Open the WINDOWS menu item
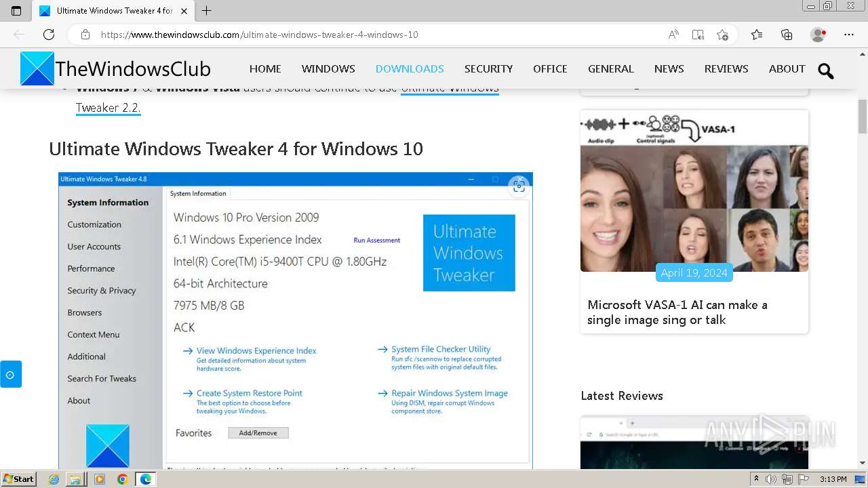Viewport: 868px width, 488px height. pos(328,68)
